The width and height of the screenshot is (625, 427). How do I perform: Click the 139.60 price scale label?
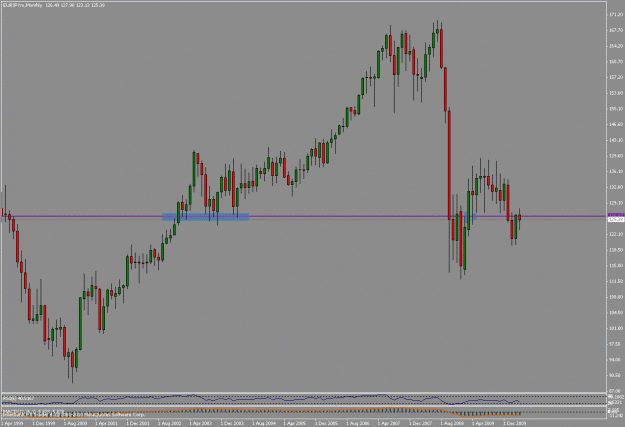[616, 155]
